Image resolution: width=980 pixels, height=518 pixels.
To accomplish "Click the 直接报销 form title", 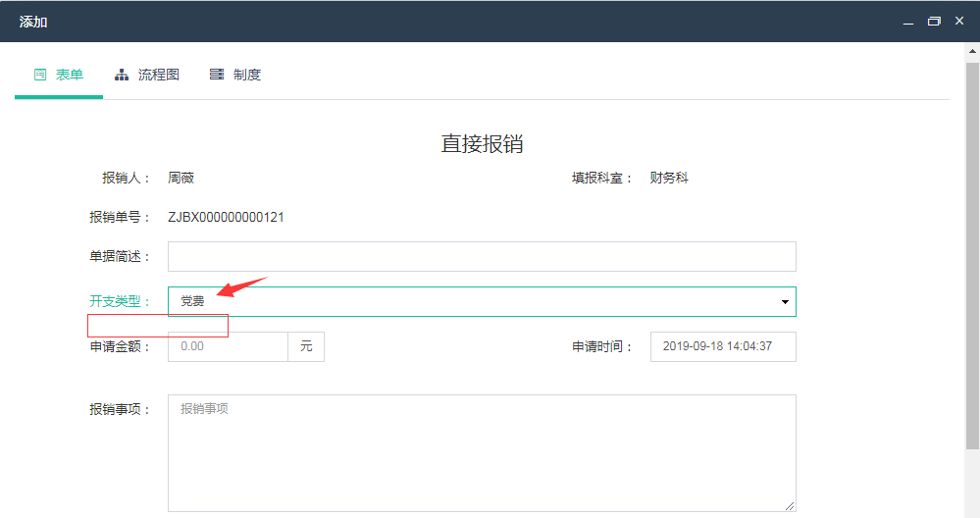I will pyautogui.click(x=482, y=143).
